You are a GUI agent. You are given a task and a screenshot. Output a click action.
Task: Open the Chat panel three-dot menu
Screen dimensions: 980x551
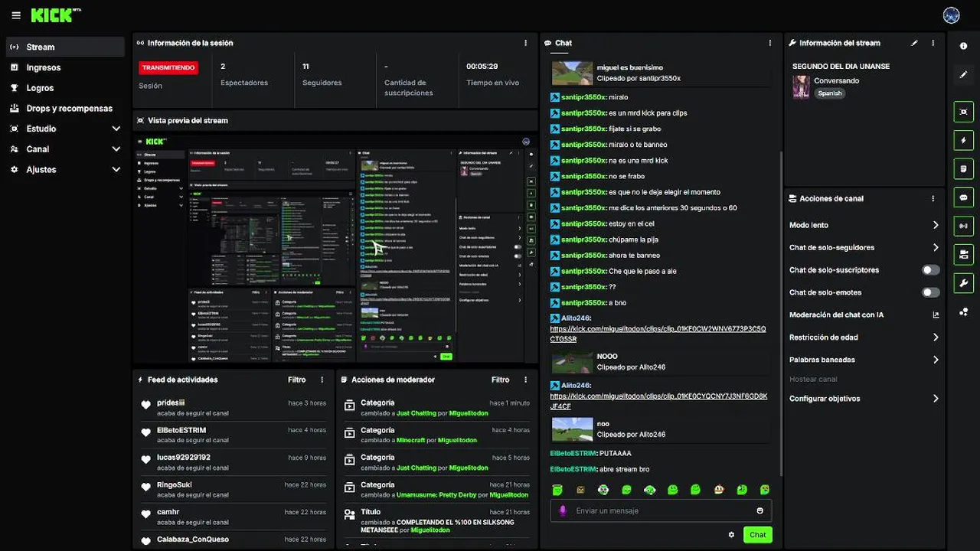[769, 43]
